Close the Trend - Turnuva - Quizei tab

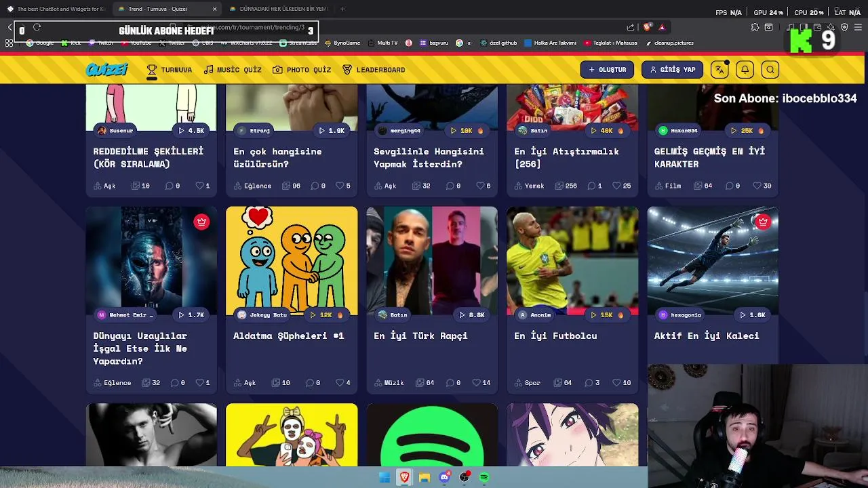pos(215,9)
